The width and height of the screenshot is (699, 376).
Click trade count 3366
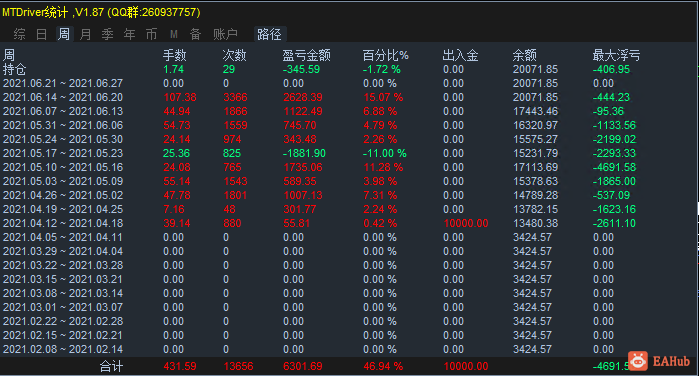[x=235, y=97]
